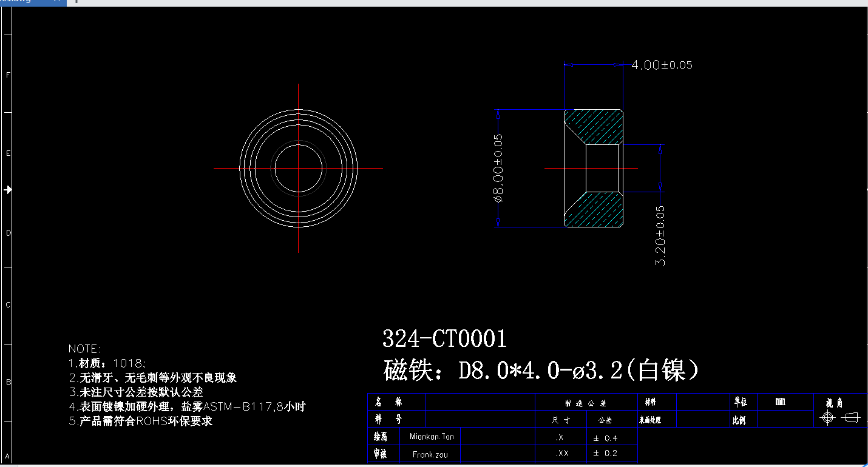Select note line 4 mentioning ASTM-B117

pos(187,407)
